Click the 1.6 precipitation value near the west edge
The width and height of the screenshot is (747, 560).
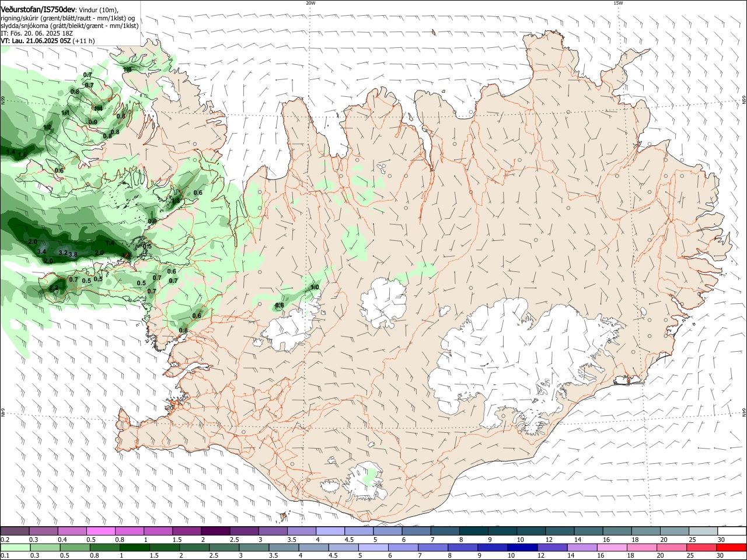tap(22, 155)
